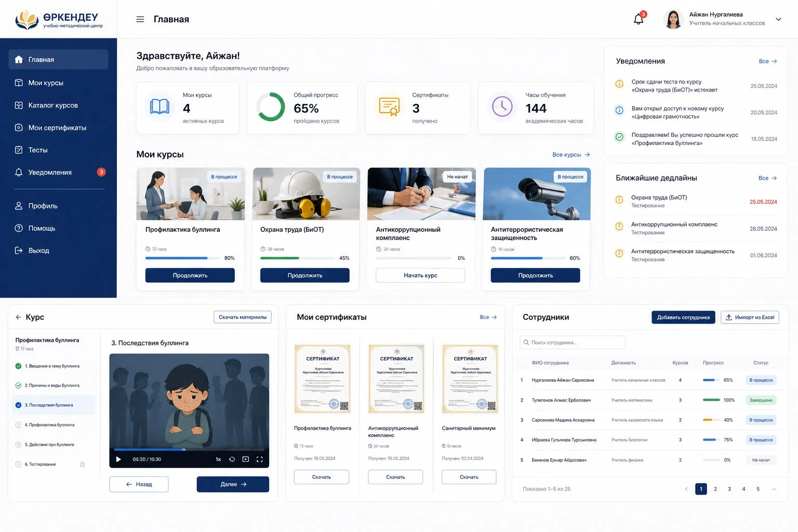798x532 pixels.
Task: Go back with Курс arrow icon
Action: [18, 317]
